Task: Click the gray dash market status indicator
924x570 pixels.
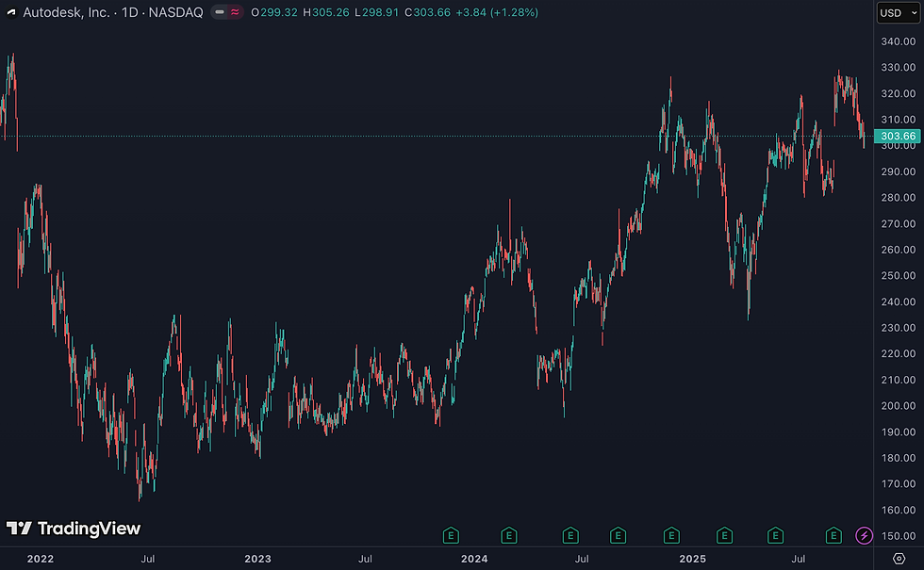Action: [x=220, y=12]
